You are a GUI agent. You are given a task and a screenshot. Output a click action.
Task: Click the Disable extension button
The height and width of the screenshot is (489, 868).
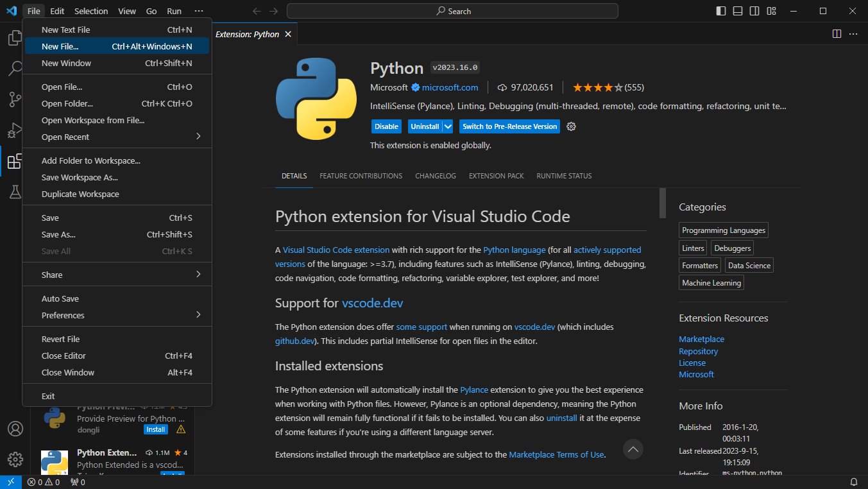(386, 126)
